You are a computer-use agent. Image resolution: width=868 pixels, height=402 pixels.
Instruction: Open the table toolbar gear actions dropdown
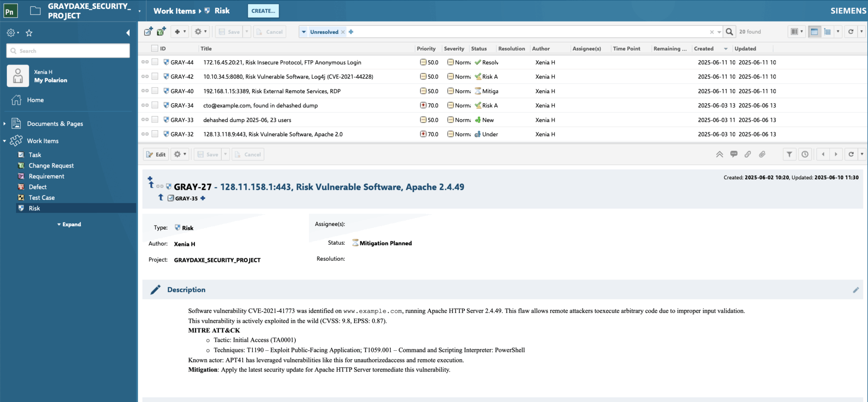200,31
